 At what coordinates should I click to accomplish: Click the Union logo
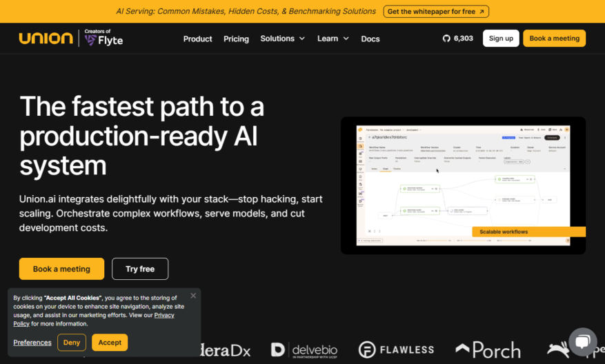[46, 38]
